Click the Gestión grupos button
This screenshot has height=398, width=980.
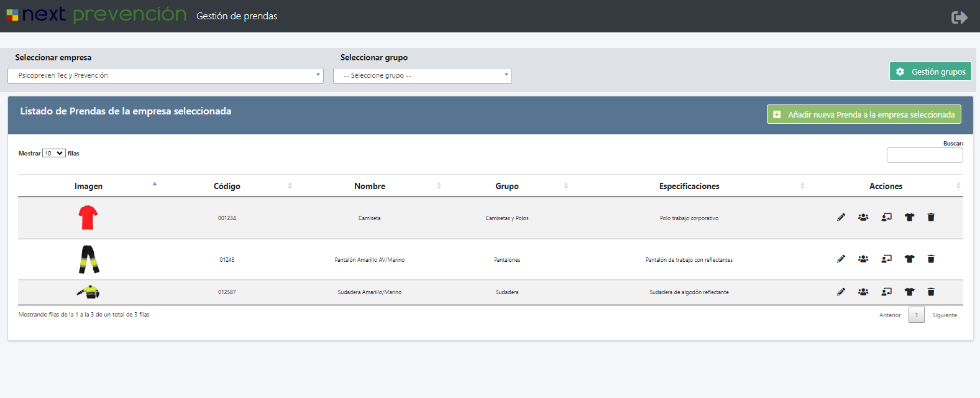click(x=930, y=72)
